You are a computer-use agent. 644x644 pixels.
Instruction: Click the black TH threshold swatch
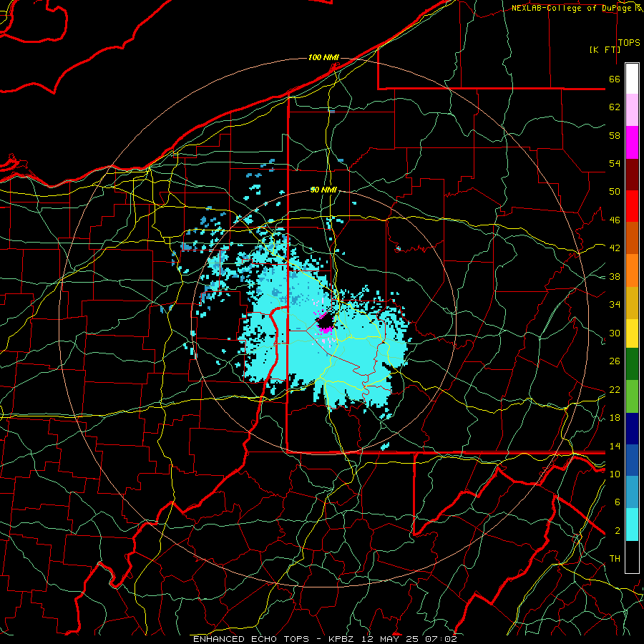(x=632, y=557)
